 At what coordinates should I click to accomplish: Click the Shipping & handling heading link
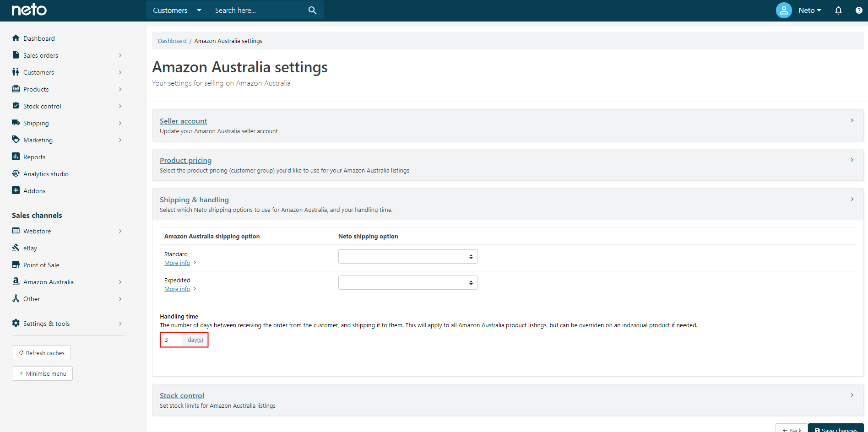point(194,200)
